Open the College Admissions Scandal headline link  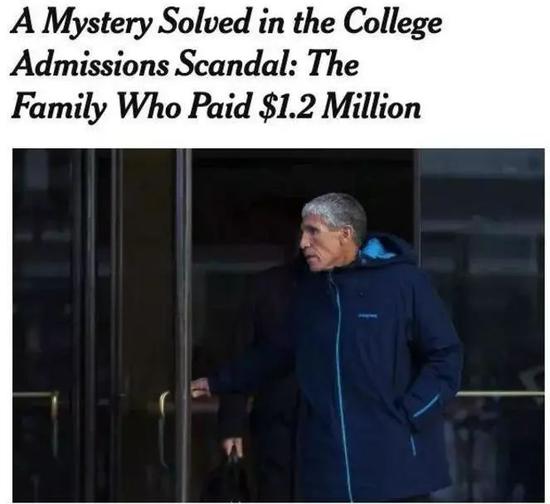(x=226, y=64)
